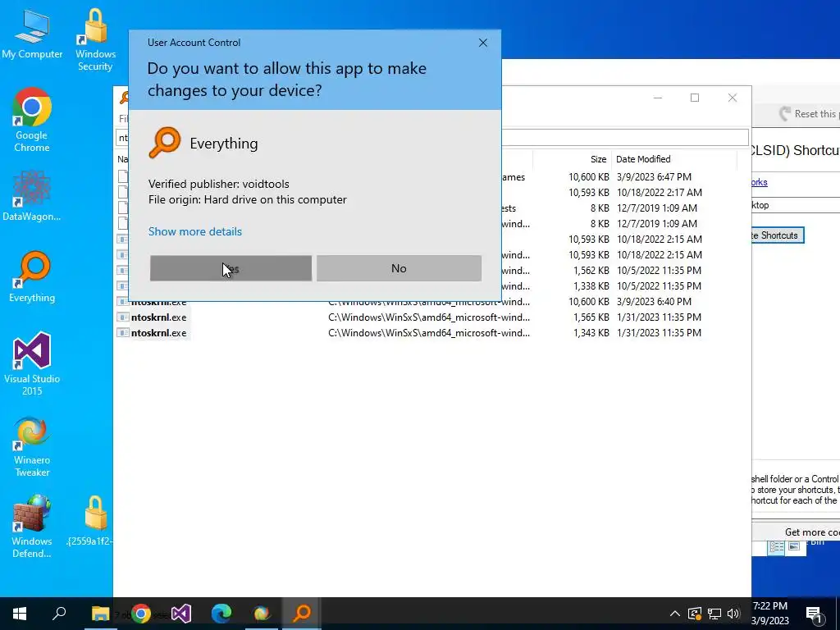Close the Everything window
Image resolution: width=840 pixels, height=630 pixels.
[x=733, y=98]
